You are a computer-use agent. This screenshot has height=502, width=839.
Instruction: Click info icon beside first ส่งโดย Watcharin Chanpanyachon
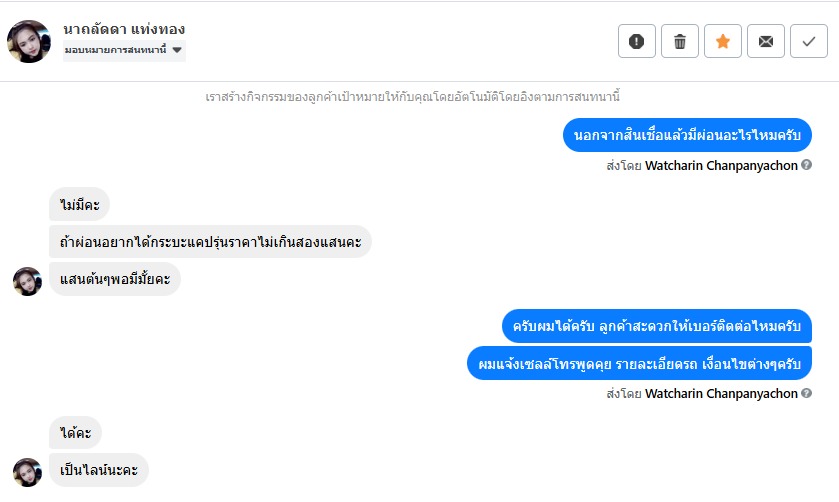coord(806,166)
